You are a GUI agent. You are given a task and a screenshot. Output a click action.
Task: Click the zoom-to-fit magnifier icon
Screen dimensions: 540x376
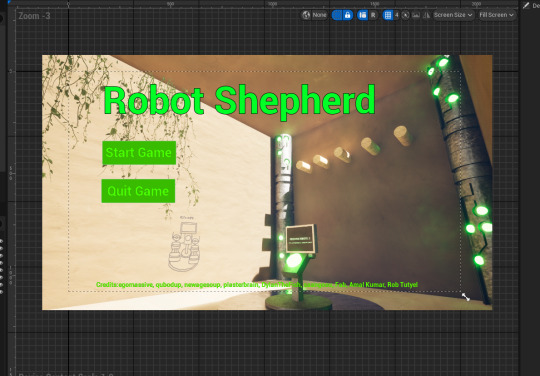406,15
